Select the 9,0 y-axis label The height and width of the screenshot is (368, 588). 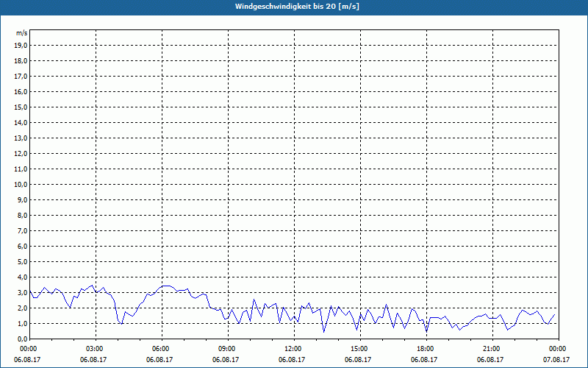(22, 199)
